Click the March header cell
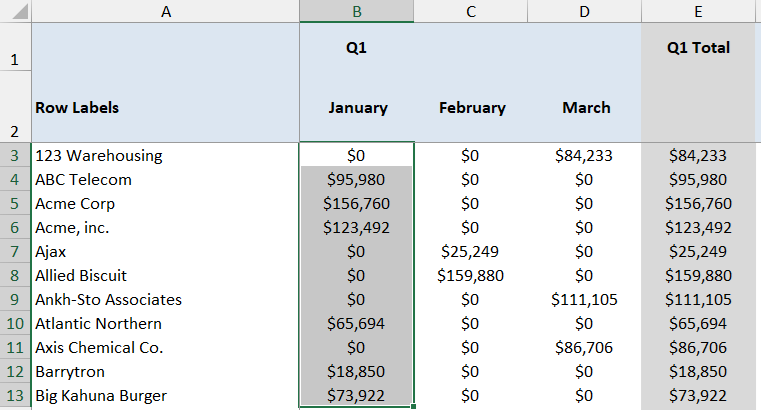761x410 pixels. point(584,107)
